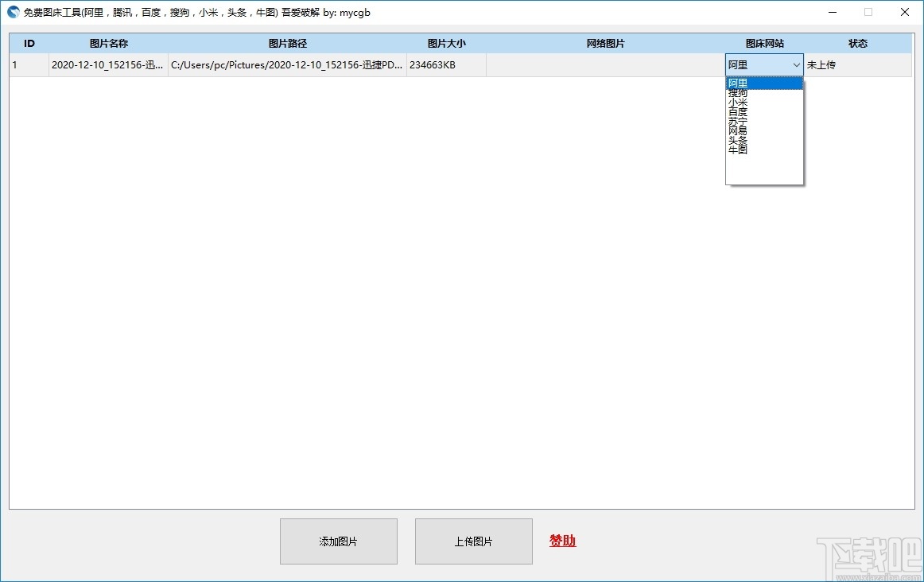Screen dimensions: 924x582
Task: Click the 图片名称 column header
Action: coord(107,43)
